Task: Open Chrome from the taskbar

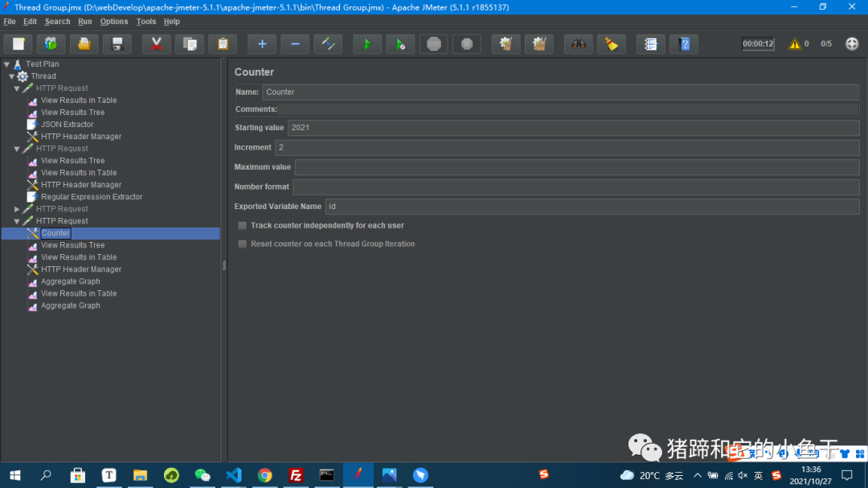Action: pos(264,475)
